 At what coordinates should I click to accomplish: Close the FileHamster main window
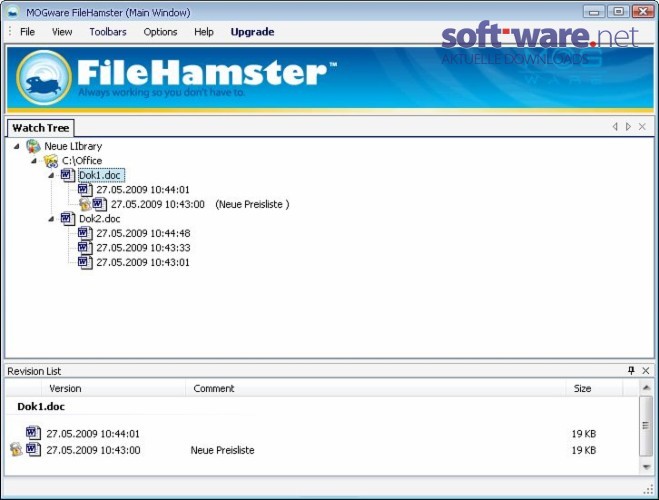pos(643,11)
